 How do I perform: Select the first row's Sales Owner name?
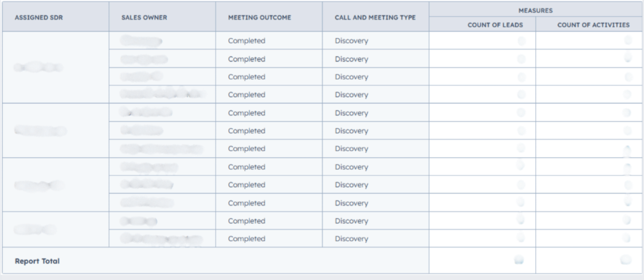142,41
